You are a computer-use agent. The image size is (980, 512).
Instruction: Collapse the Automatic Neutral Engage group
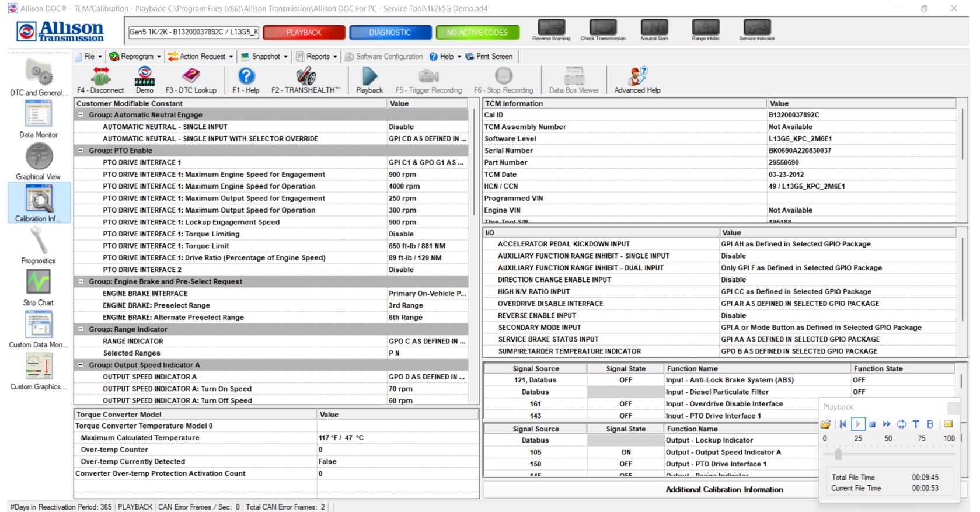click(x=81, y=115)
